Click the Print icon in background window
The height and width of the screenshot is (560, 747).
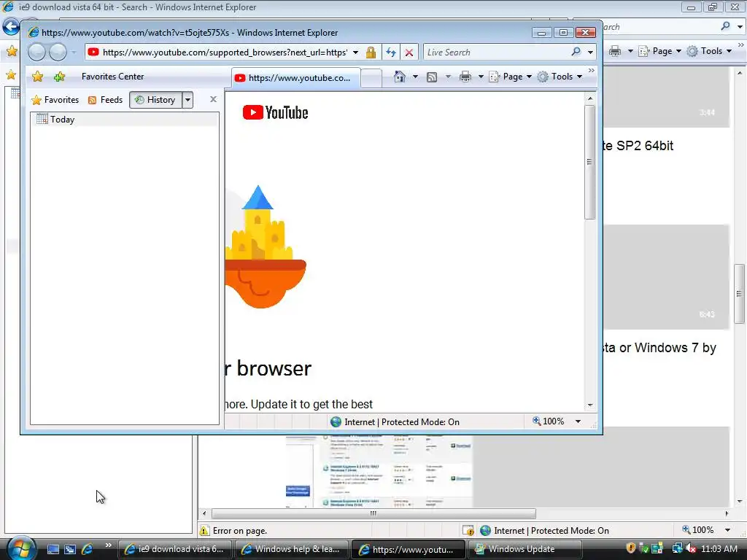point(615,51)
